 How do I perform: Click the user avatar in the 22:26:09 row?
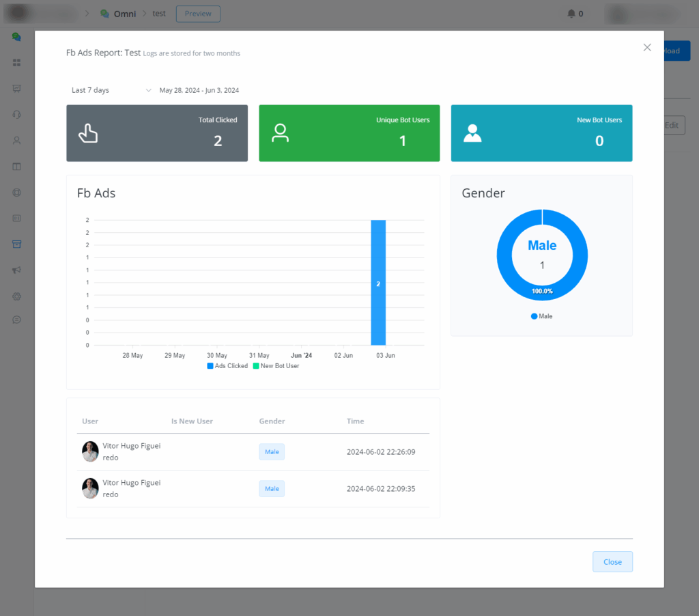pos(90,451)
